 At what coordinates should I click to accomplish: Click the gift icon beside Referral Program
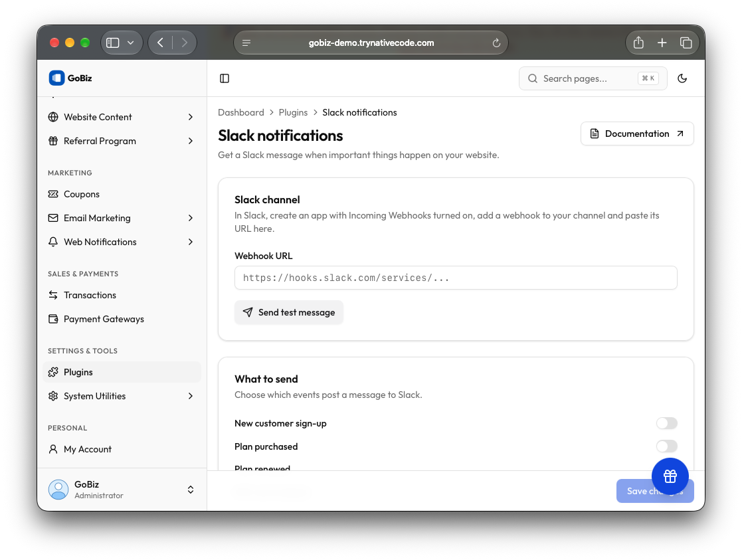click(53, 141)
